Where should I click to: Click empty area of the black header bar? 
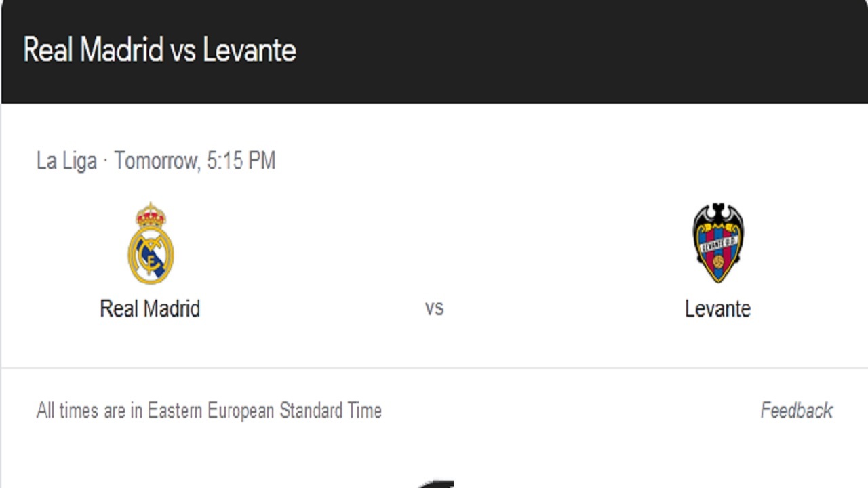[x=576, y=52]
